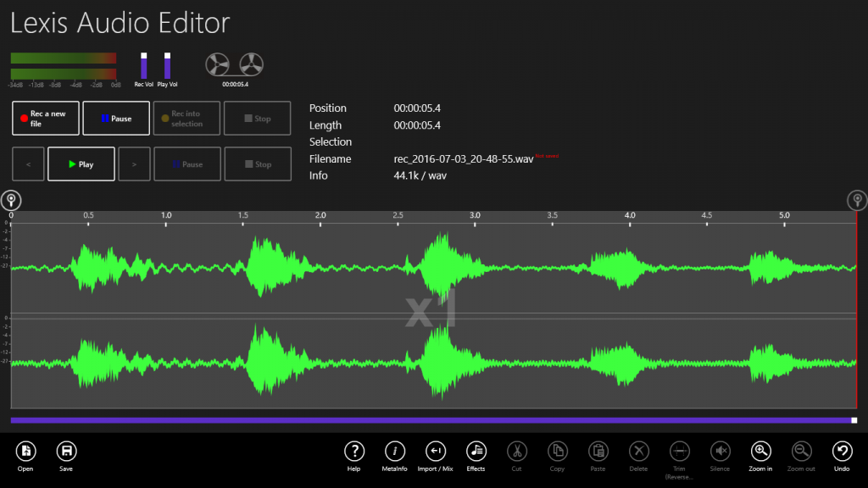The height and width of the screenshot is (488, 868).
Task: Click the Zoom out icon
Action: (800, 450)
